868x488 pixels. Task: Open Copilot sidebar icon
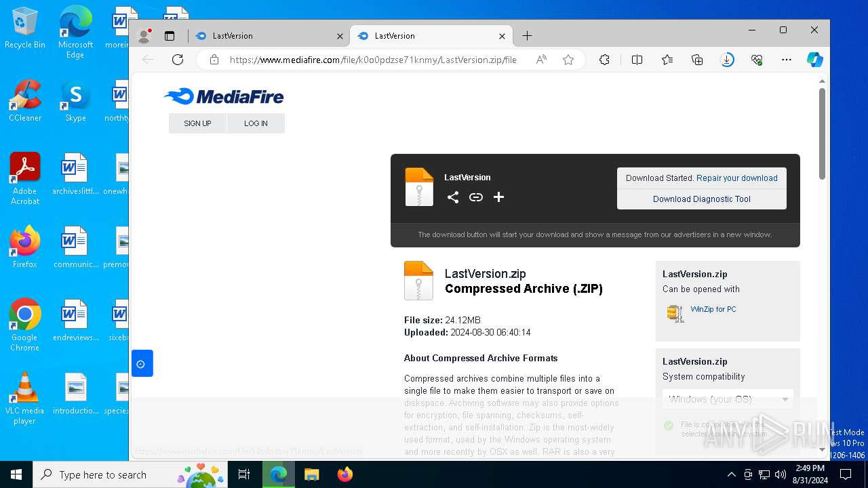[815, 60]
